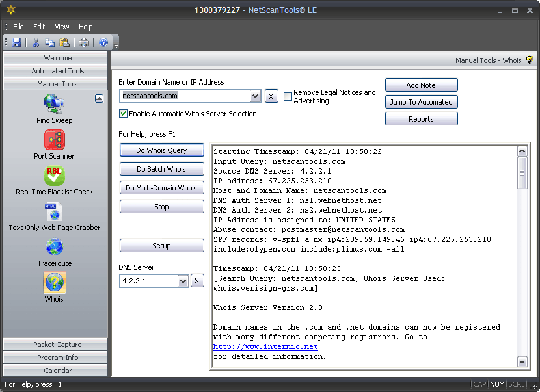Collapse the Manual Tools list with up arrow

[x=99, y=99]
